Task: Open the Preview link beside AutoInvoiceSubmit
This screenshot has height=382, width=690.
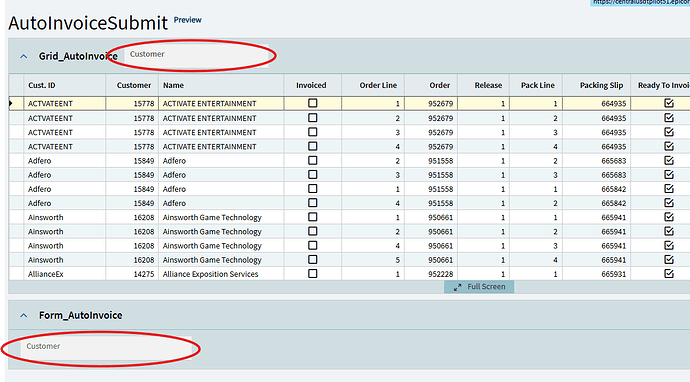Action: [x=187, y=20]
